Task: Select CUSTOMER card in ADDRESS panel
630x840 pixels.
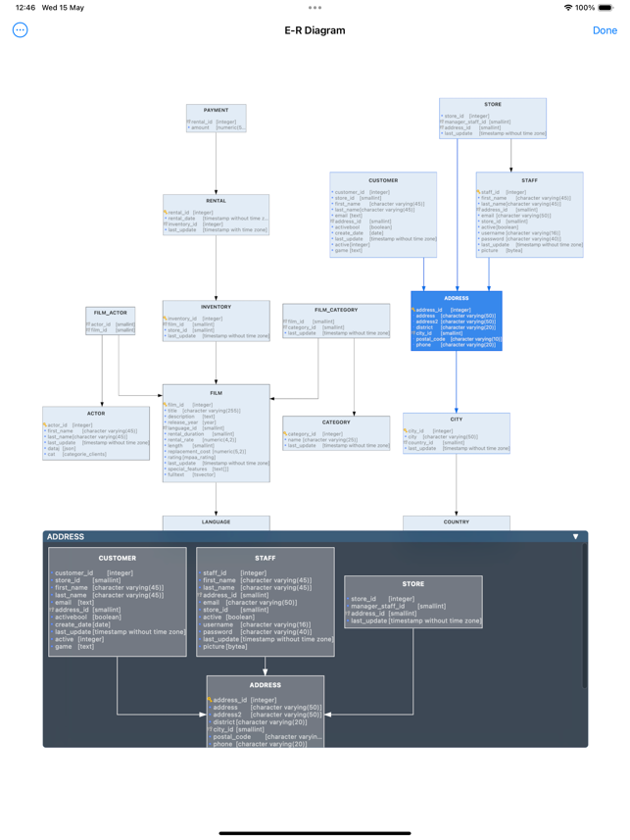Action: pos(118,601)
